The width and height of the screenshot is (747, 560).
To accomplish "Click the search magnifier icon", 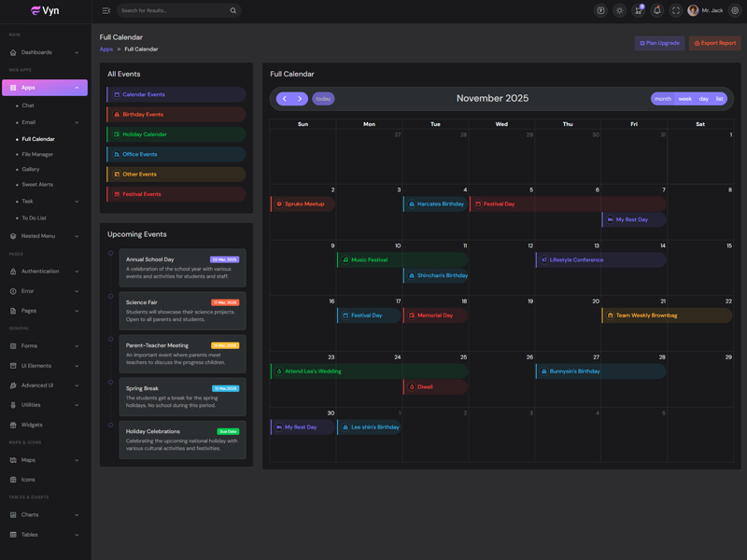I will 233,10.
